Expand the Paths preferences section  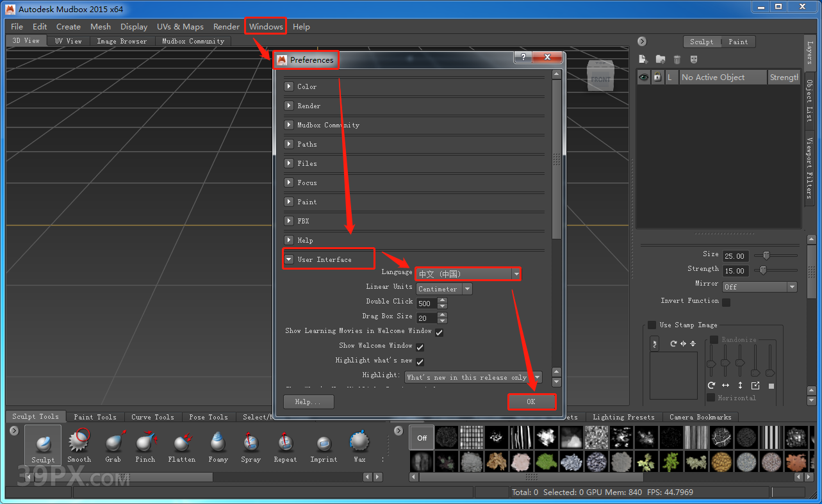pyautogui.click(x=308, y=143)
